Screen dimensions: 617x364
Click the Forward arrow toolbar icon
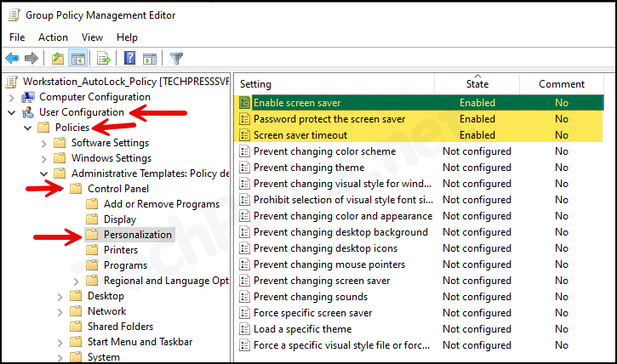pyautogui.click(x=31, y=59)
